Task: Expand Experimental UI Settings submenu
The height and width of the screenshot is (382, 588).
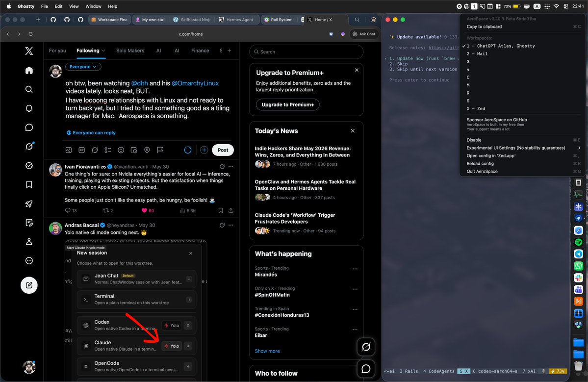Action: click(522, 148)
